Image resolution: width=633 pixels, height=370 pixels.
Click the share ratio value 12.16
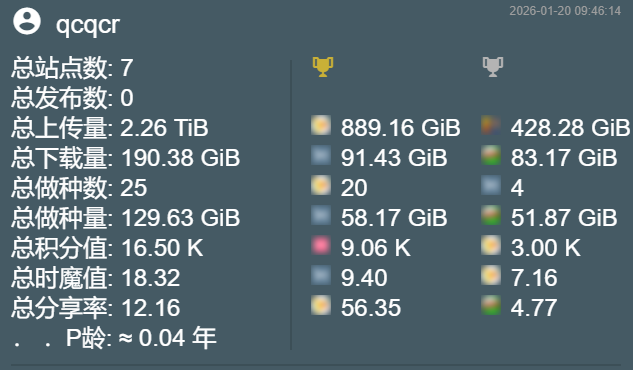pos(151,307)
